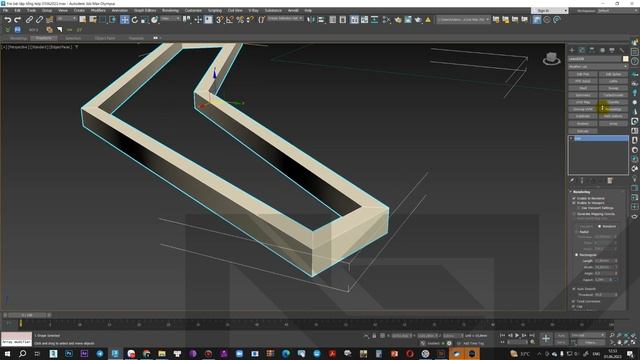Click the Edit Poly modifier button
This screenshot has width=640, height=360.
583,74
